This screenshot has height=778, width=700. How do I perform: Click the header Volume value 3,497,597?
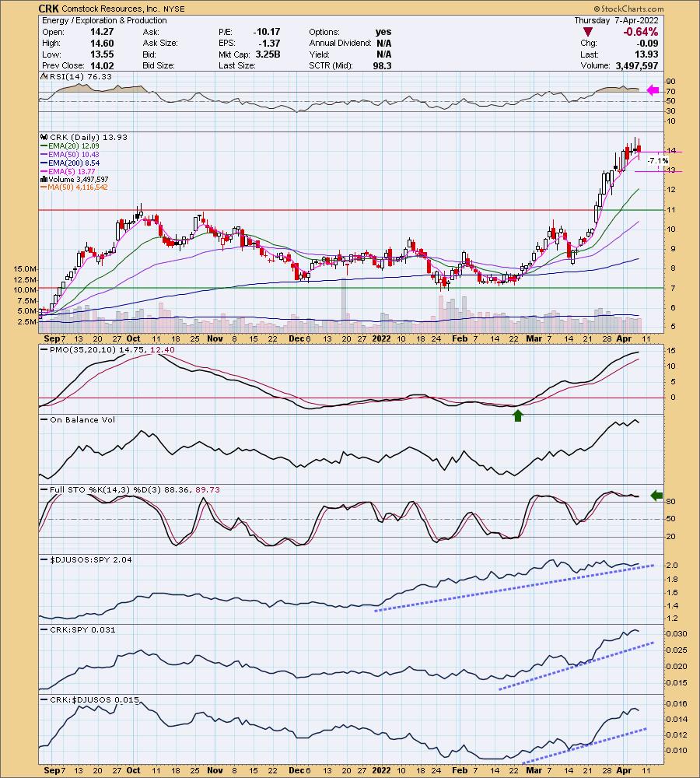(x=636, y=65)
